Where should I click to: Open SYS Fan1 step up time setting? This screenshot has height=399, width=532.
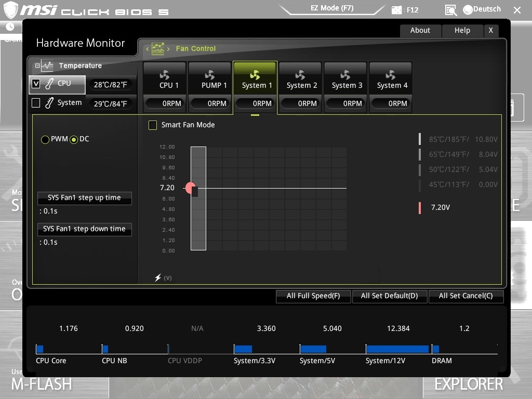(84, 198)
